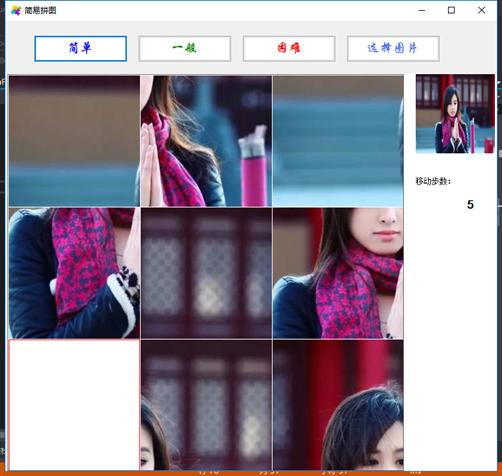
Task: Click the top-left brown and teal blurred tile
Action: [74, 141]
